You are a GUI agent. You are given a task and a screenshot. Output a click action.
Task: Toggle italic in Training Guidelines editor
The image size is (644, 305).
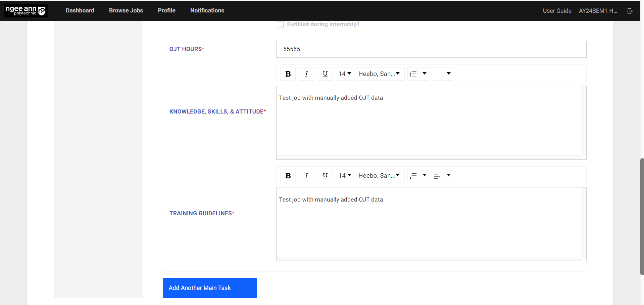(x=306, y=176)
